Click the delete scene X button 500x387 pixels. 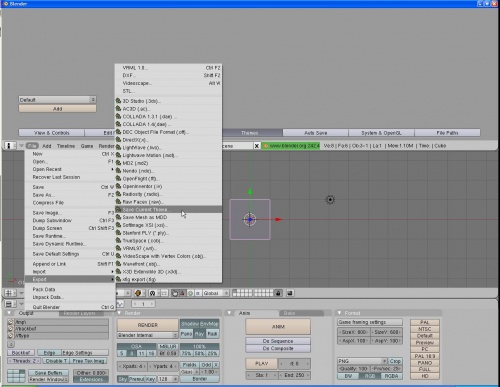click(x=257, y=146)
